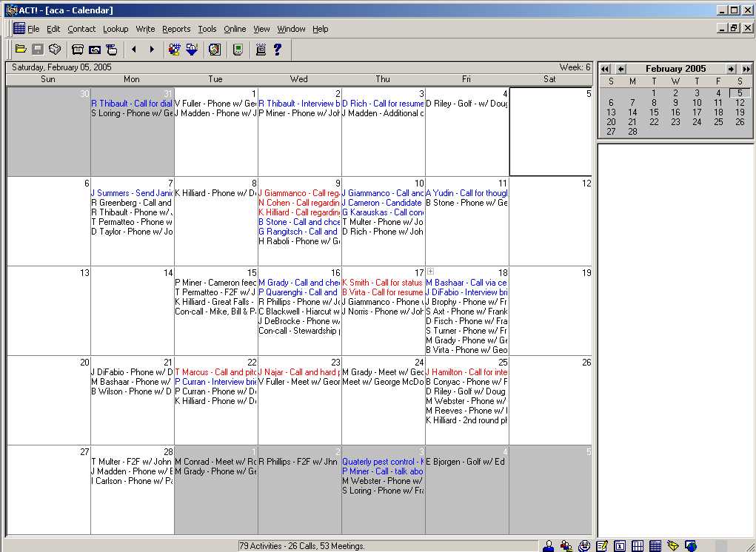
Task: Click the Save disk toolbar icon
Action: point(38,49)
